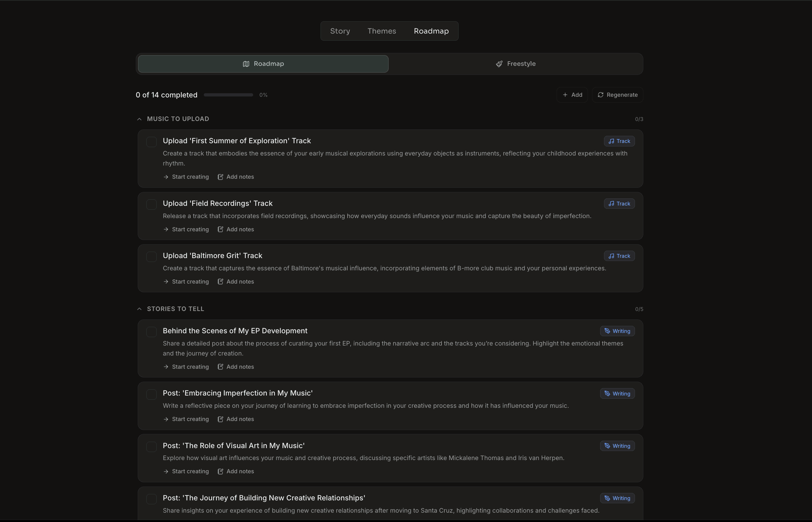Mark Behind the Scenes of My EP complete
Viewport: 812px width, 522px height.
(x=152, y=332)
